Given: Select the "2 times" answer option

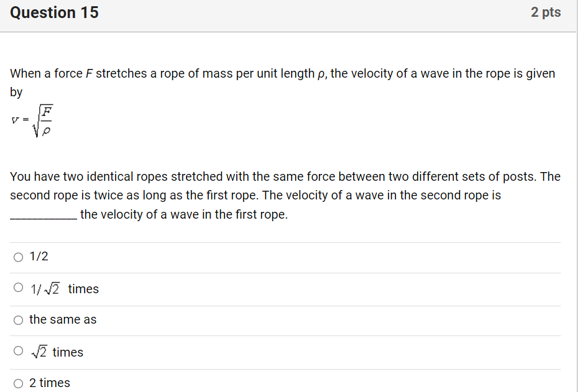Looking at the screenshot, I should pos(50,383).
